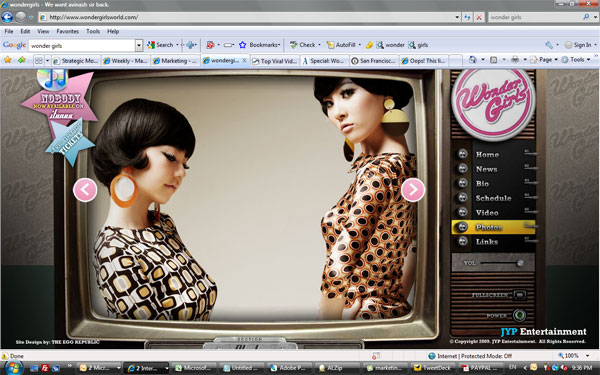Image resolution: width=600 pixels, height=375 pixels.
Task: Click the pink next photo arrow
Action: point(413,189)
